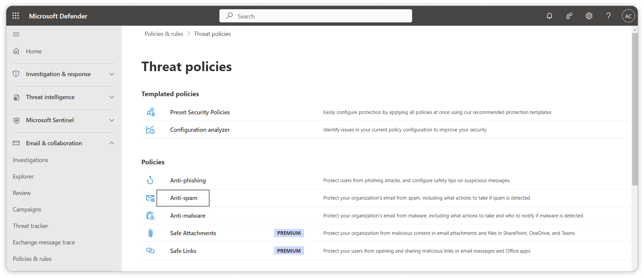This screenshot has width=644, height=278.
Task: Click the Templated policies heading
Action: pyautogui.click(x=170, y=94)
